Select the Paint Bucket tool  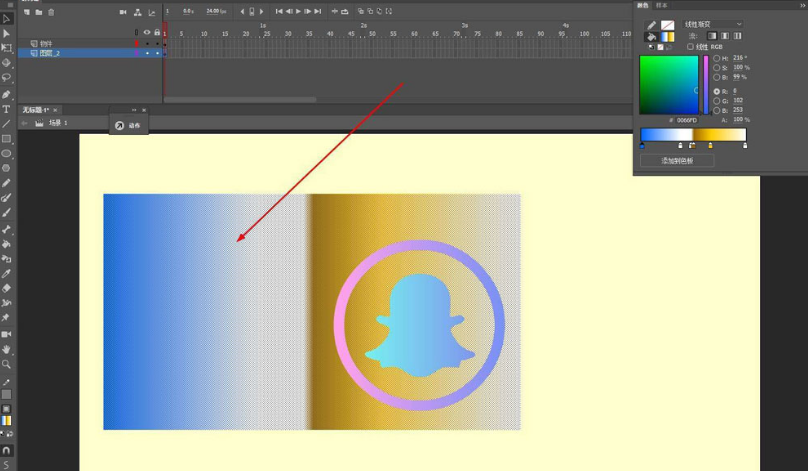[6, 244]
